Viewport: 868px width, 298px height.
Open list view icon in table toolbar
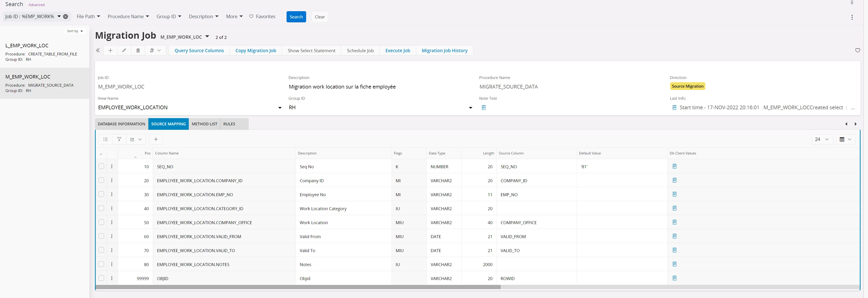pos(105,139)
